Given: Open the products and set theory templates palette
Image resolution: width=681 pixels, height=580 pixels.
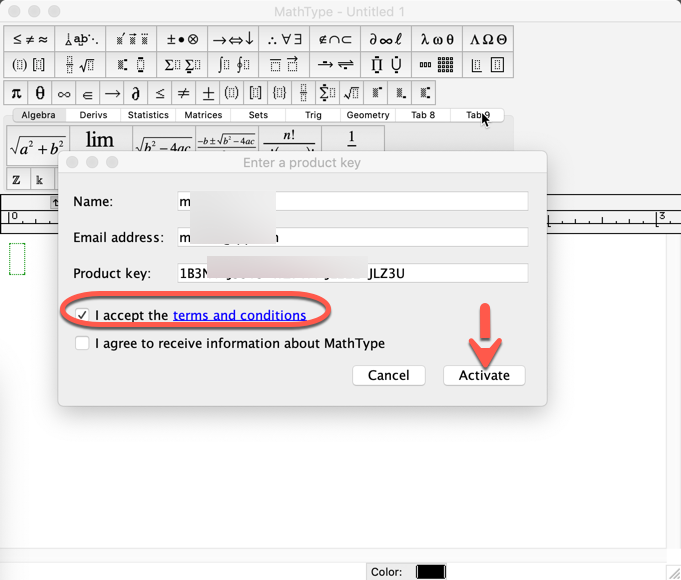Looking at the screenshot, I should coord(386,65).
